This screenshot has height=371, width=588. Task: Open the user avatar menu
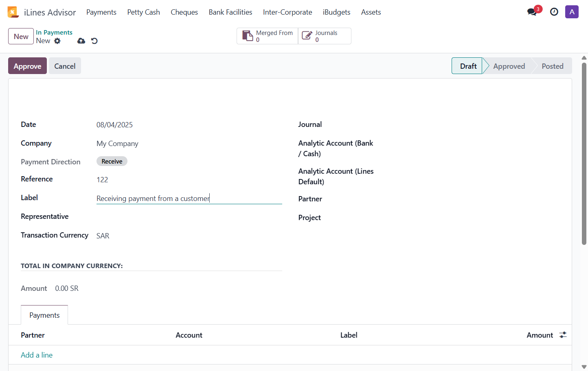coord(572,12)
